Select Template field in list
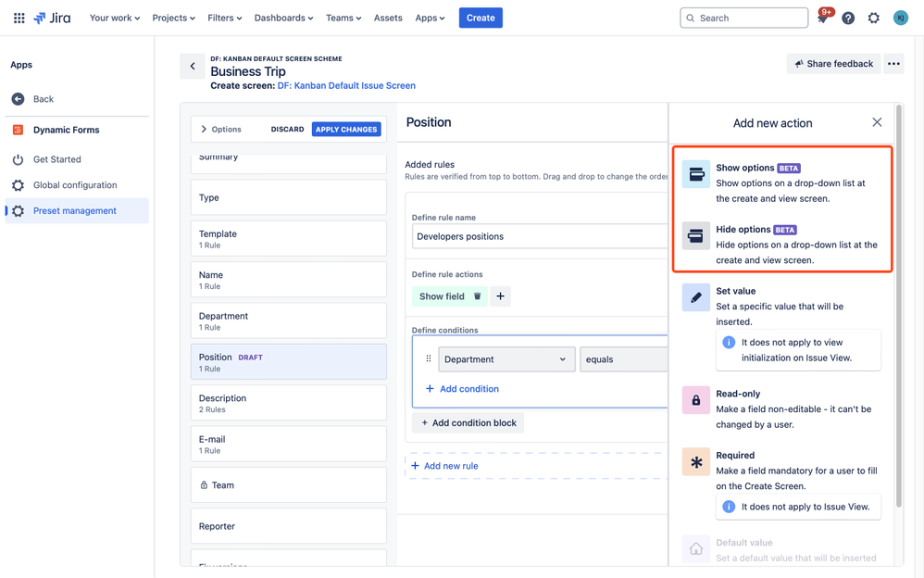The image size is (924, 578). click(x=289, y=238)
